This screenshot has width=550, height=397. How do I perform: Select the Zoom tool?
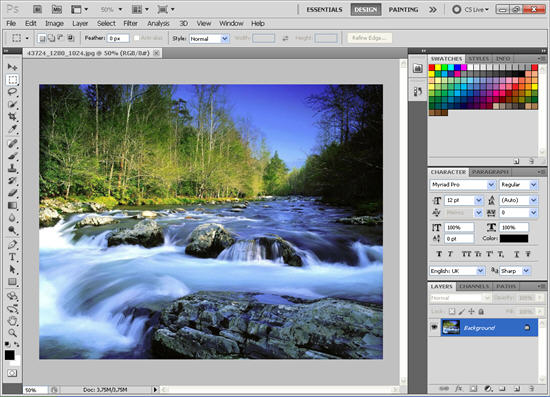[12, 333]
